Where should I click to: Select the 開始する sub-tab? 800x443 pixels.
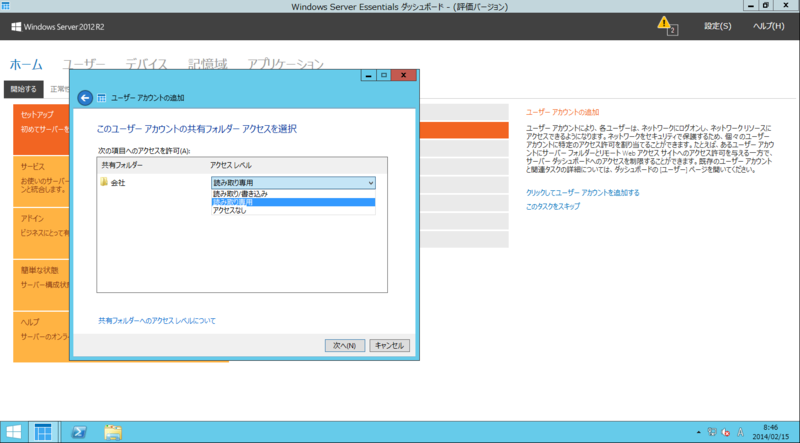pyautogui.click(x=24, y=89)
